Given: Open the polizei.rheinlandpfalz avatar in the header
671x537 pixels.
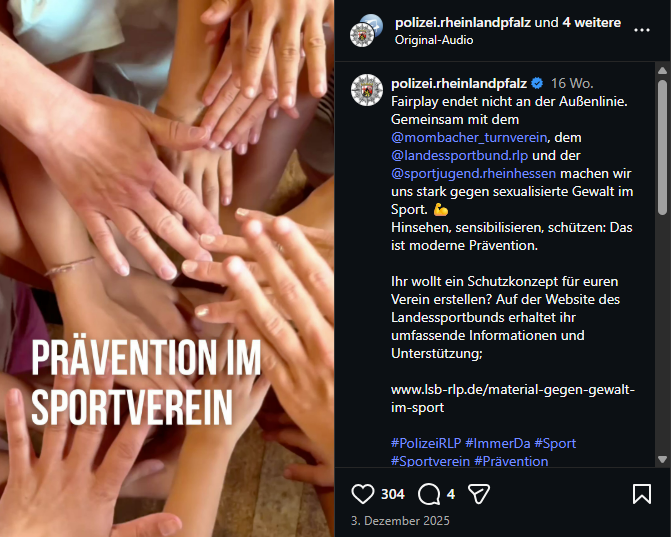Looking at the screenshot, I should (x=362, y=35).
